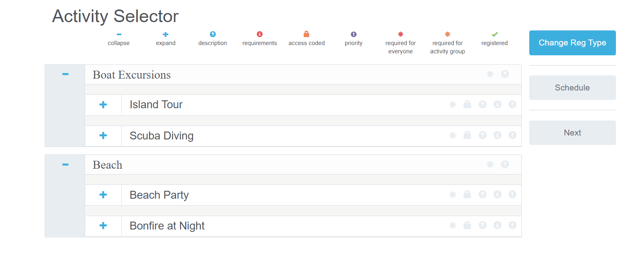Click the Next button
Image resolution: width=644 pixels, height=254 pixels.
(x=572, y=132)
